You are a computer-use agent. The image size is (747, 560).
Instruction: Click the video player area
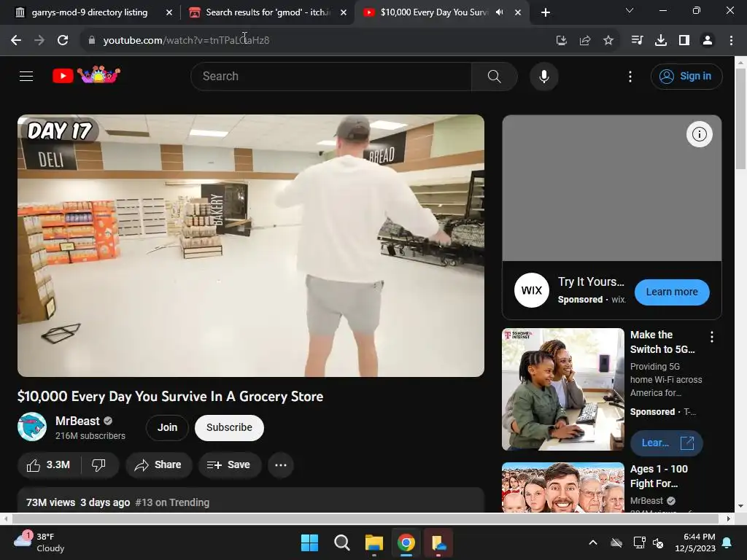coord(251,246)
